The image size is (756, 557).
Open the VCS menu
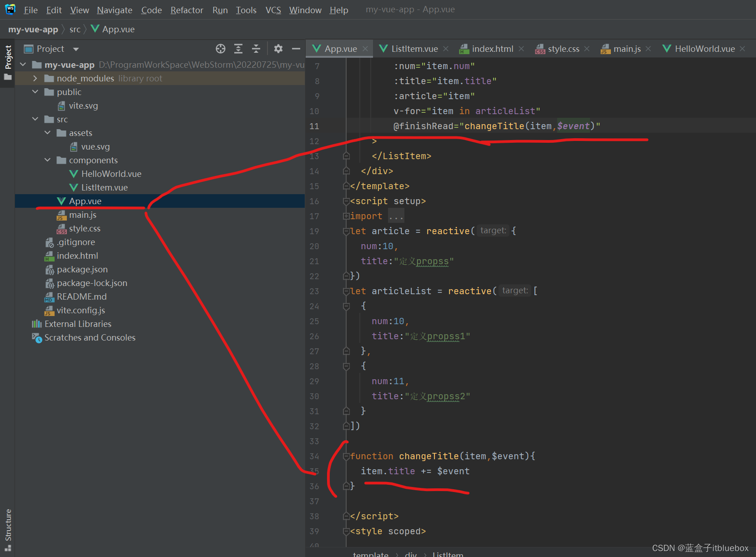[x=273, y=10]
